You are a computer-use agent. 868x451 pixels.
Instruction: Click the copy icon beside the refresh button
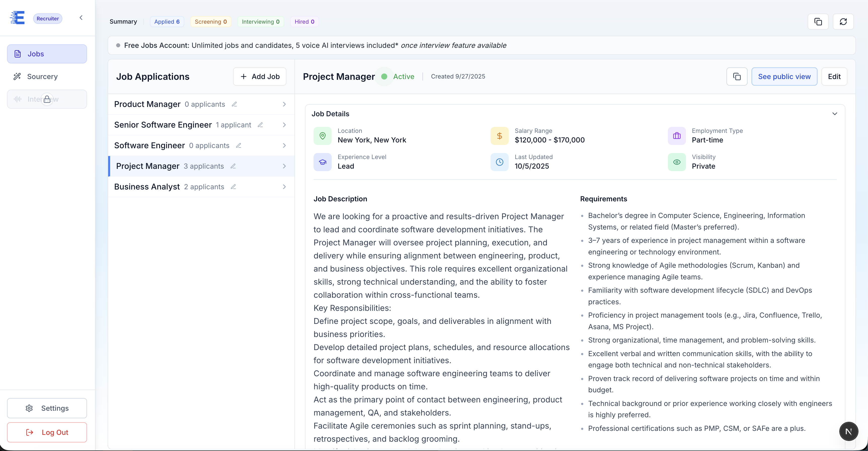tap(818, 22)
